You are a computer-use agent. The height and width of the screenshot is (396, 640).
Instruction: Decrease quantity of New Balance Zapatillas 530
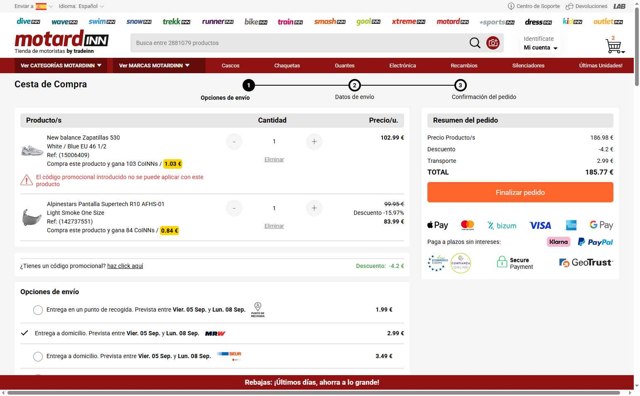pyautogui.click(x=234, y=142)
